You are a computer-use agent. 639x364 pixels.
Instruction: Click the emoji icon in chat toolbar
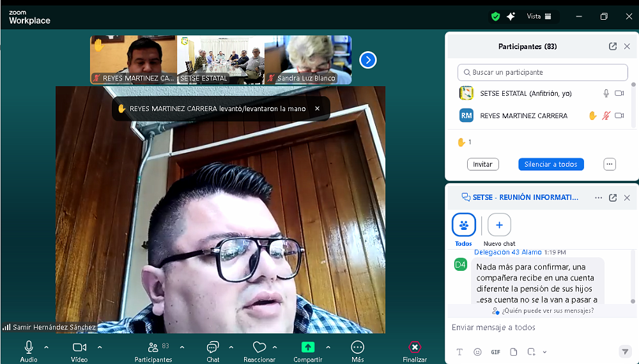pos(477,352)
